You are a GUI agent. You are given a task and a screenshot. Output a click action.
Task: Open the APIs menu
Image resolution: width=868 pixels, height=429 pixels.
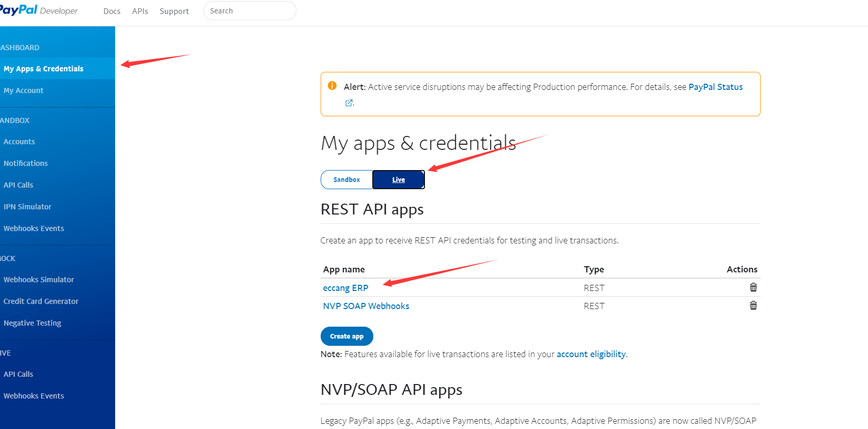coord(140,11)
